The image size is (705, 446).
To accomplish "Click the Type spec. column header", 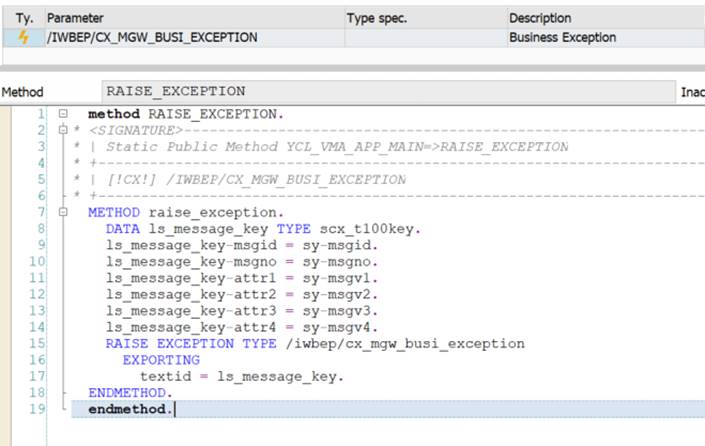I will coord(425,18).
